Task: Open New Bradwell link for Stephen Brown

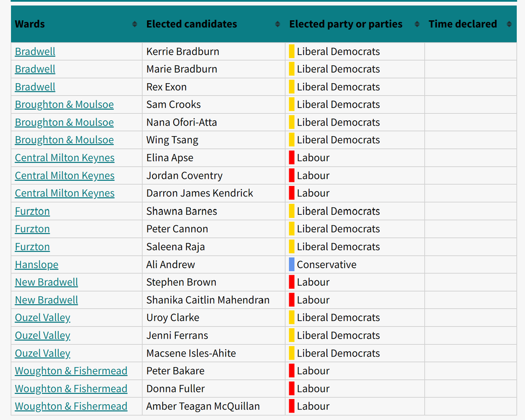Action: 46,282
